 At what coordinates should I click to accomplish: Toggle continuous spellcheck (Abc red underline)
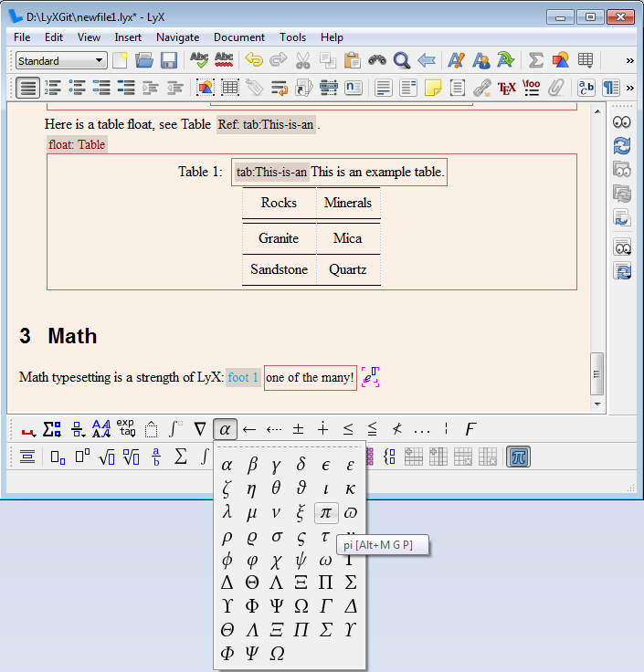[224, 60]
